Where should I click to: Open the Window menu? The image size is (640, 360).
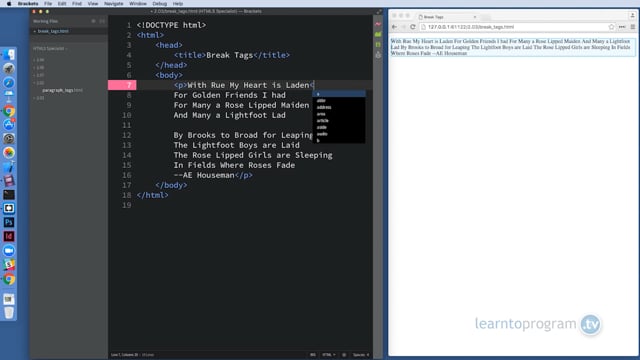coord(138,4)
